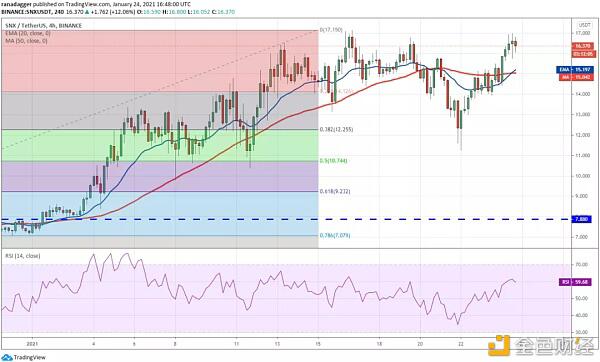Click the MA (50, close, 0) legend
This screenshot has width=600, height=362.
[x=26, y=41]
